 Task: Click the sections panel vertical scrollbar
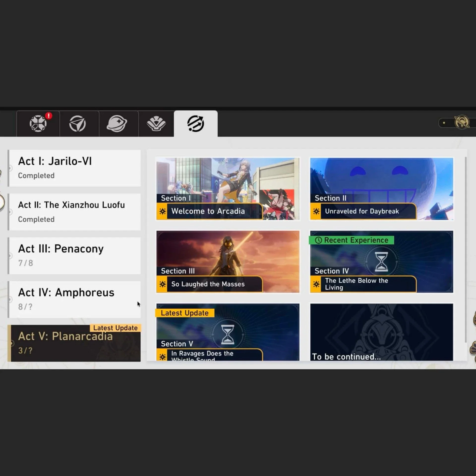(466, 249)
